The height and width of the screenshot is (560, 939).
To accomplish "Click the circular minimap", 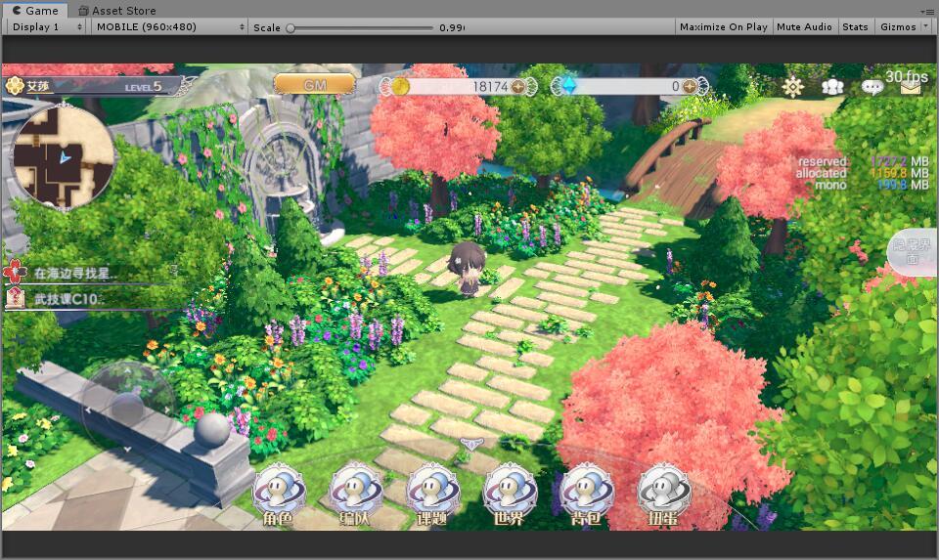I will pyautogui.click(x=63, y=156).
